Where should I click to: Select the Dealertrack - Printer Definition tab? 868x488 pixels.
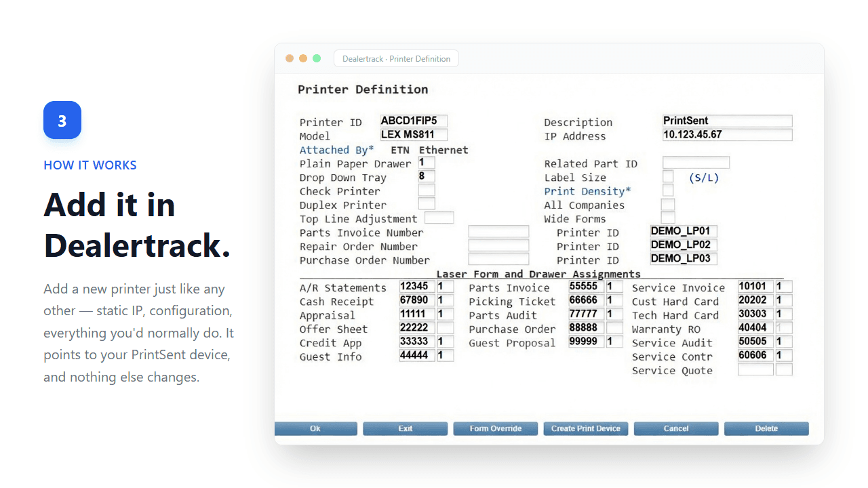pos(396,59)
